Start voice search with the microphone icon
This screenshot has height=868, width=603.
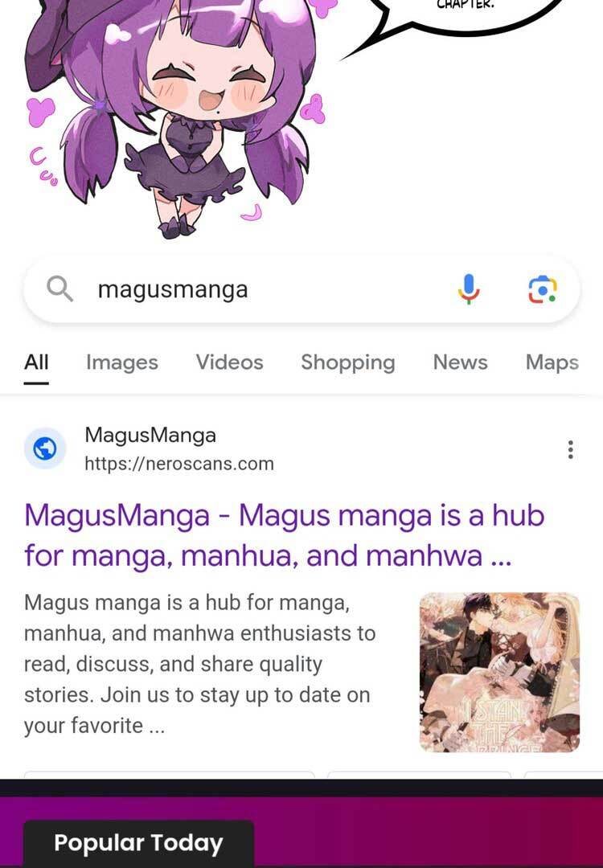tap(469, 289)
